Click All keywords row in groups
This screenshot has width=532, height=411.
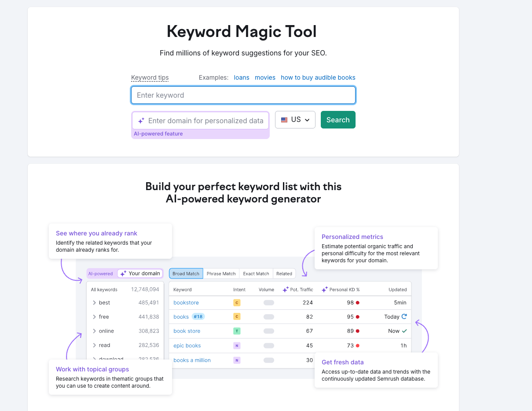(125, 290)
